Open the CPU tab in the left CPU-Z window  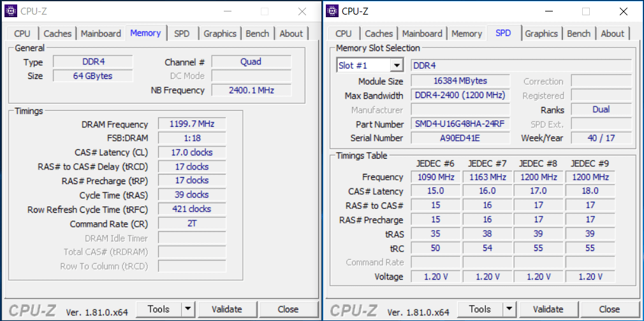[22, 34]
